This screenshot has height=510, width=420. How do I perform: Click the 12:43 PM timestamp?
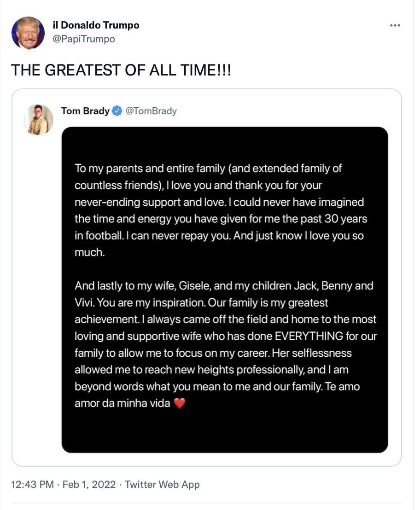tap(33, 485)
